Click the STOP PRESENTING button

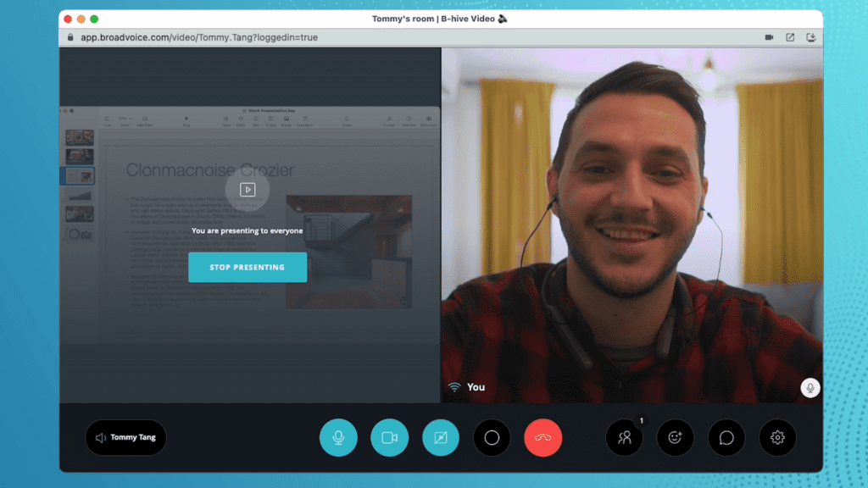tap(248, 267)
